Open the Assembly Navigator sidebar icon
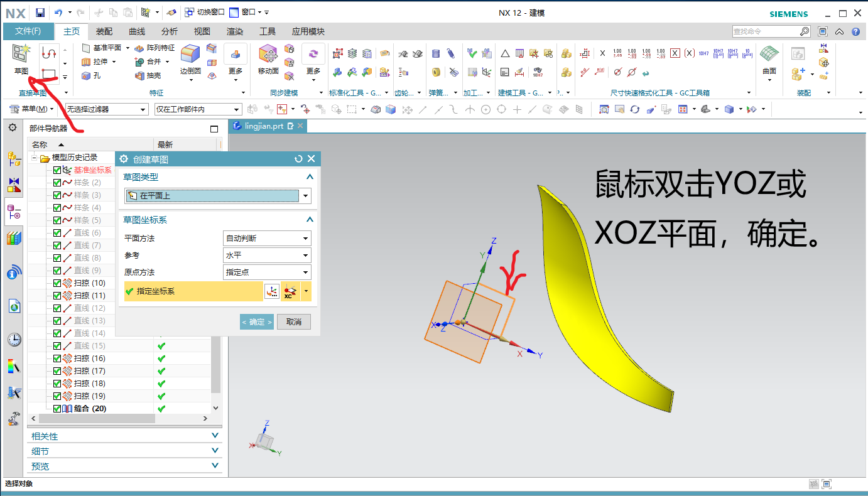Image resolution: width=868 pixels, height=496 pixels. (x=14, y=158)
